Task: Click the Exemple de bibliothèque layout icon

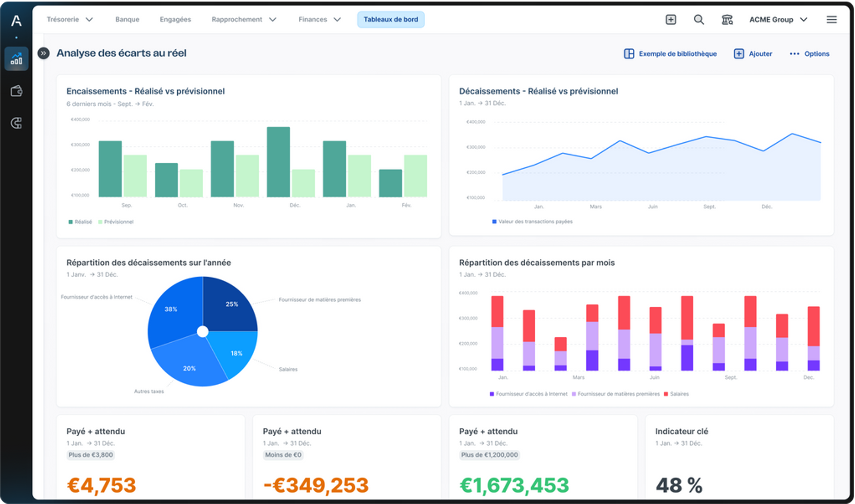Action: pyautogui.click(x=629, y=54)
